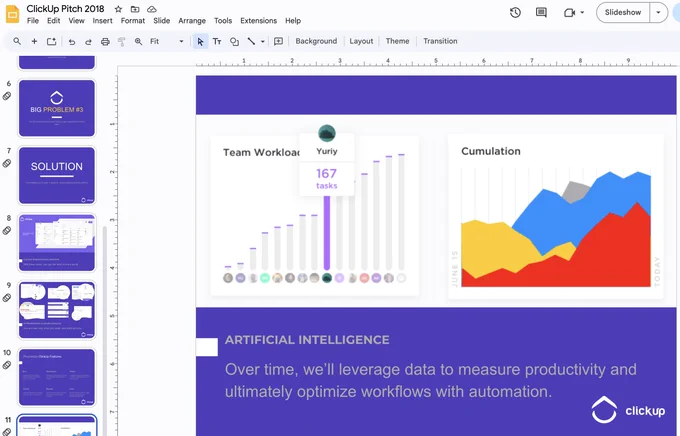Open version history clock icon

coord(515,13)
